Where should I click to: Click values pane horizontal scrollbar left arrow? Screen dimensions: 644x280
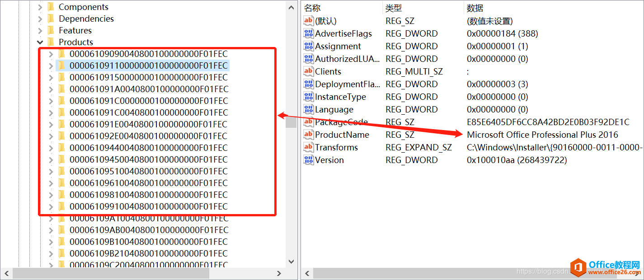307,273
